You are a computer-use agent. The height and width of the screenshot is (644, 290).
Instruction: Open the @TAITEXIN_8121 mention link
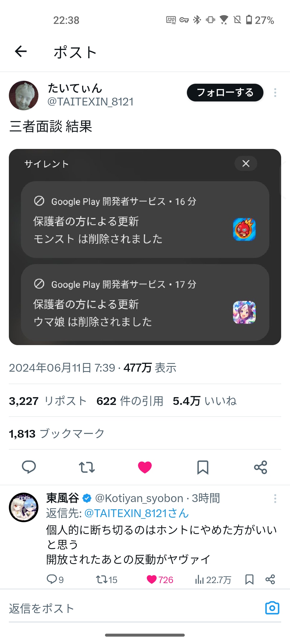tap(136, 513)
